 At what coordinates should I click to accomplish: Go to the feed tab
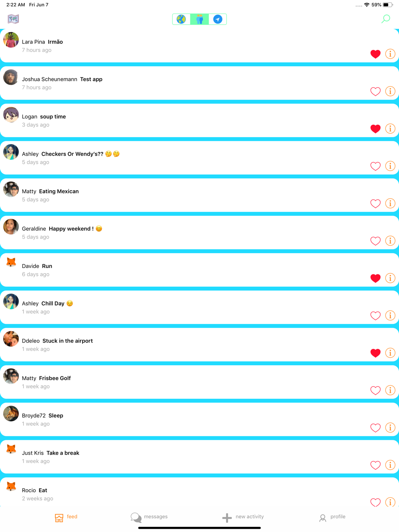66,517
